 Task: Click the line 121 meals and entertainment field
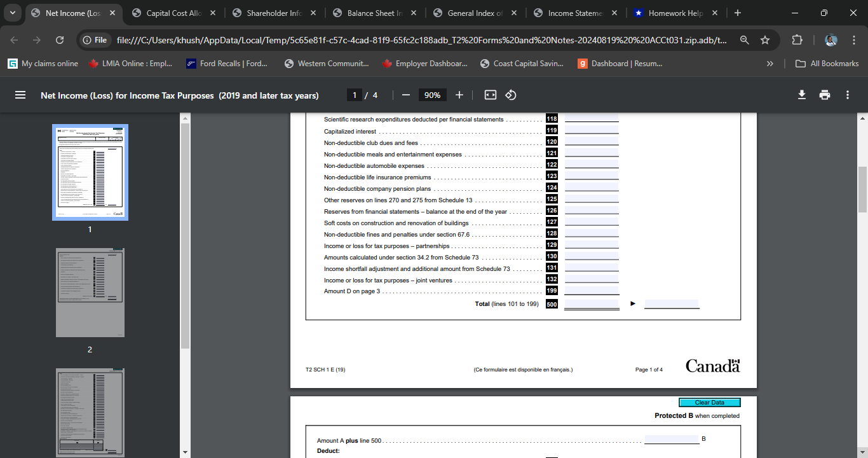point(592,153)
